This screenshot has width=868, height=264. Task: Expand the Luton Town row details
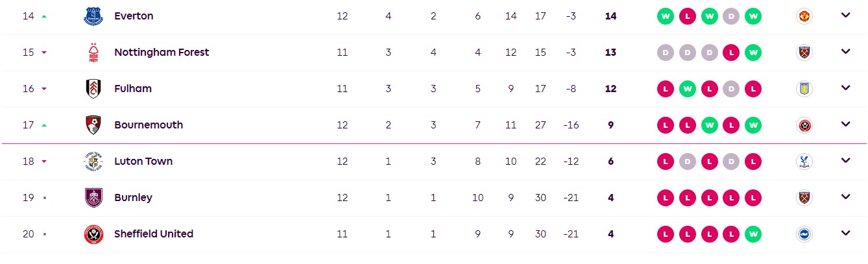coord(845,161)
